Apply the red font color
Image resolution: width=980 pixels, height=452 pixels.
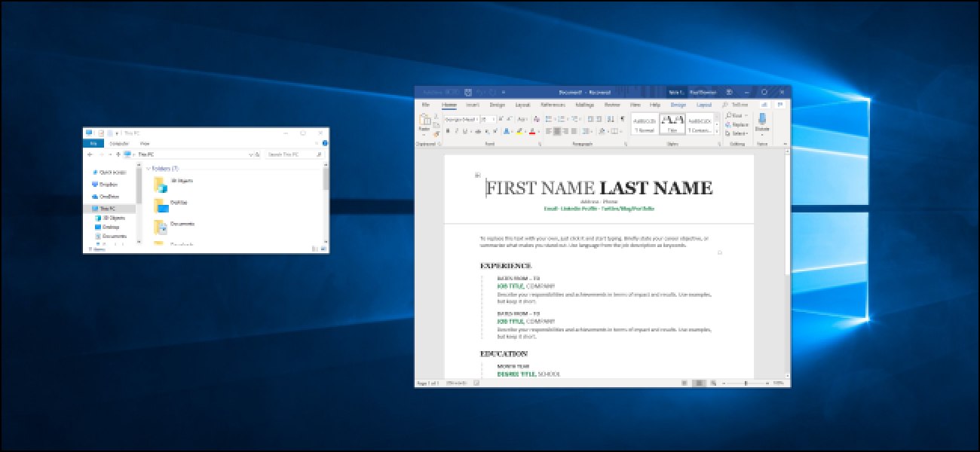click(532, 131)
